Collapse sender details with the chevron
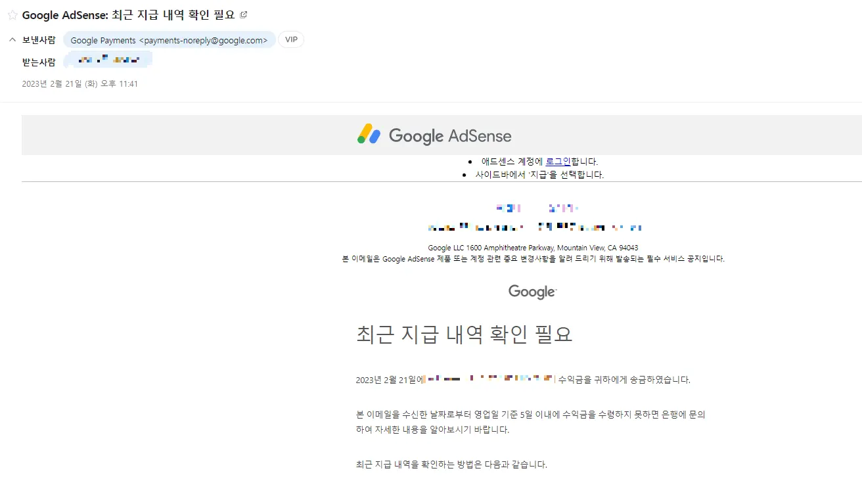This screenshot has width=862, height=504. (12, 40)
